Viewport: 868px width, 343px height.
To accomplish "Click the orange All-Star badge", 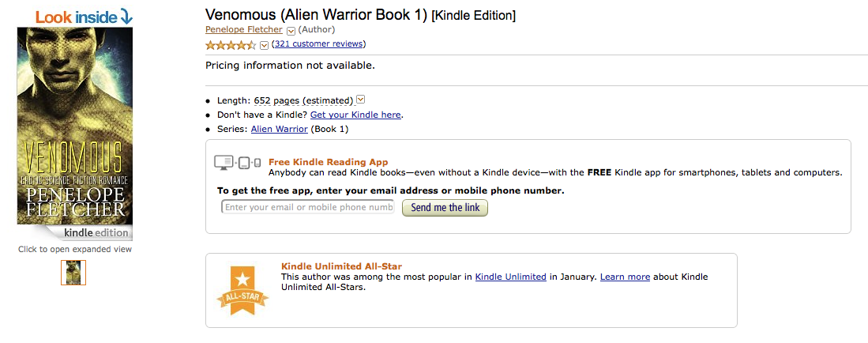I will [x=237, y=289].
